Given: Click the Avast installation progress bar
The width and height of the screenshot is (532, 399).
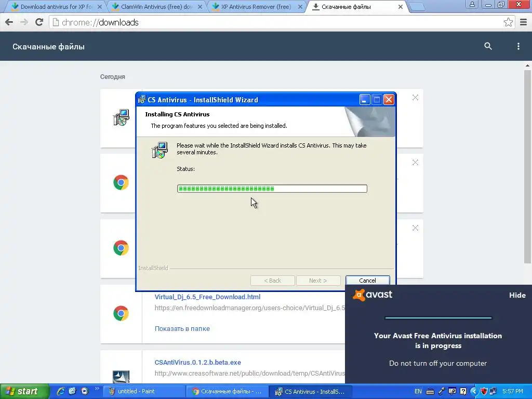Looking at the screenshot, I should [x=438, y=318].
